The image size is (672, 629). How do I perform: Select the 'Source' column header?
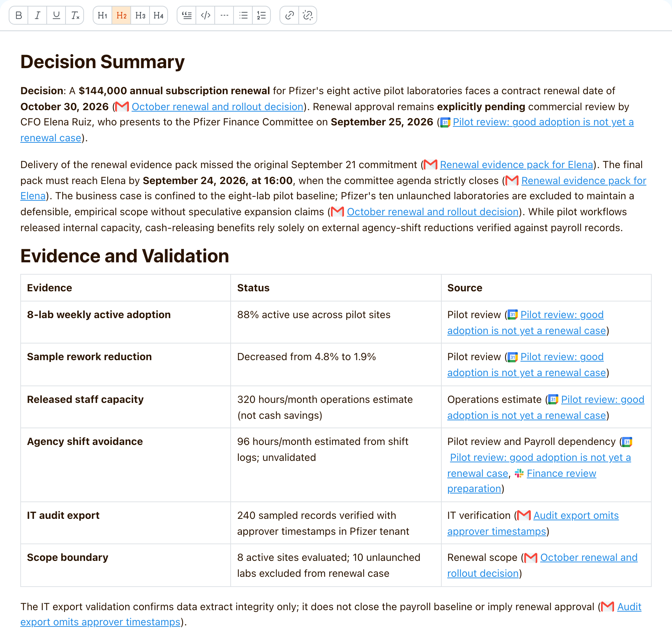tap(546, 288)
